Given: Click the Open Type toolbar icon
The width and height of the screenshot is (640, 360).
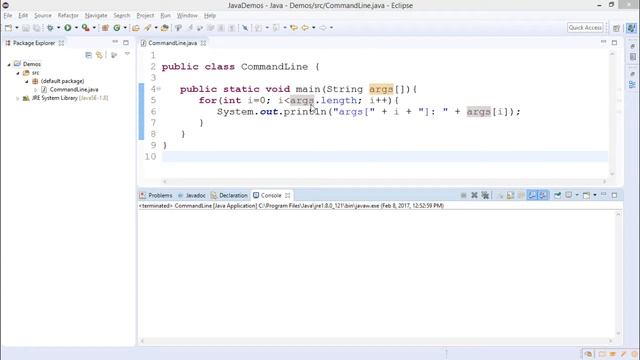Looking at the screenshot, I should point(136,28).
